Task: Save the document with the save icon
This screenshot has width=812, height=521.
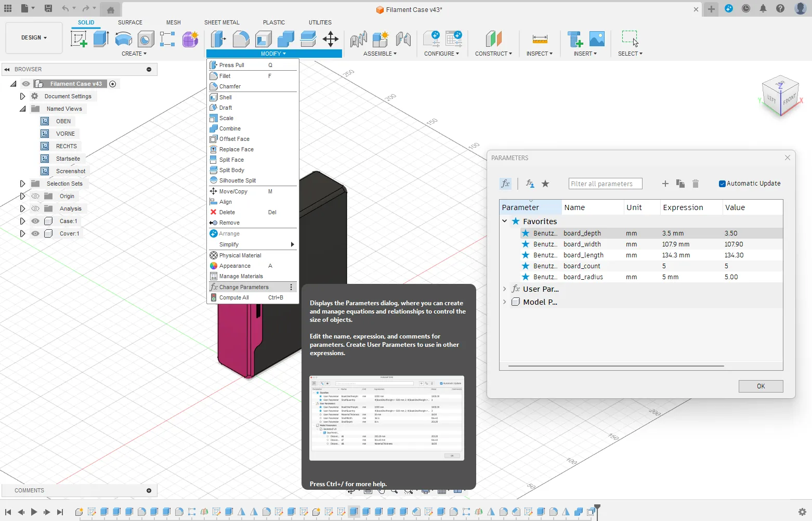Action: point(48,8)
